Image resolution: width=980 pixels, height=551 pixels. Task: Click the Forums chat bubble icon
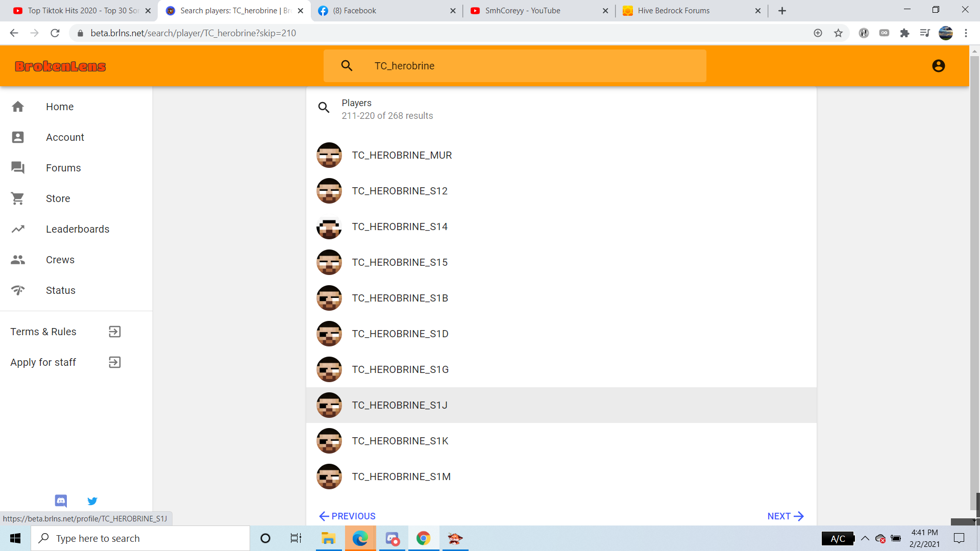pos(18,168)
